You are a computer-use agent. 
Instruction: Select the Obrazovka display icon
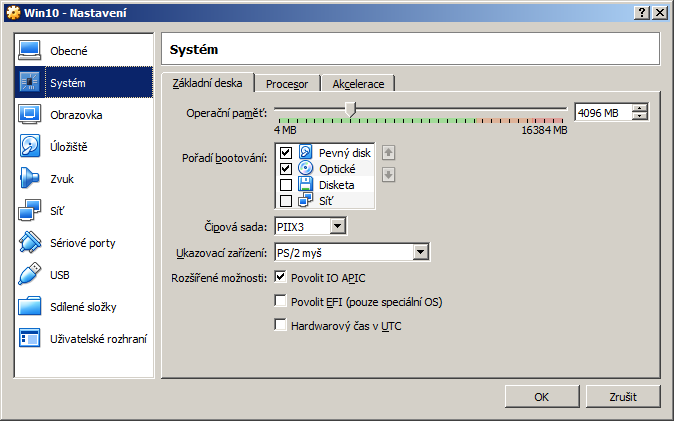[x=30, y=114]
